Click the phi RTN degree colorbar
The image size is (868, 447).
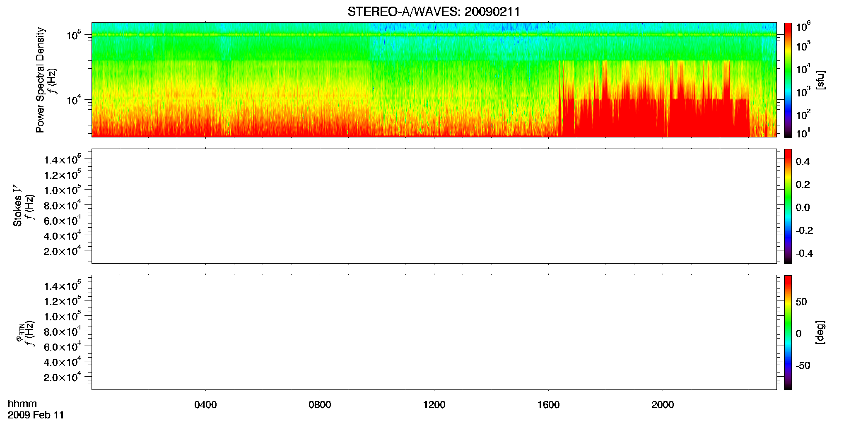pos(788,332)
